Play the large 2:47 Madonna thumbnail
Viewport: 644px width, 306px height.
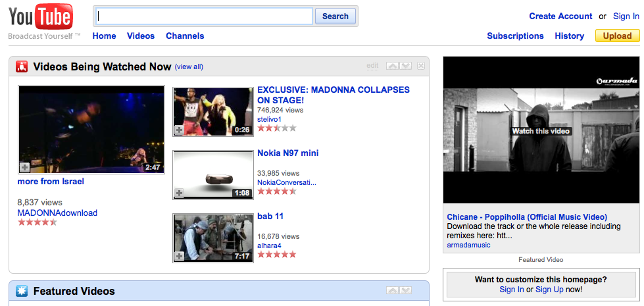[91, 130]
